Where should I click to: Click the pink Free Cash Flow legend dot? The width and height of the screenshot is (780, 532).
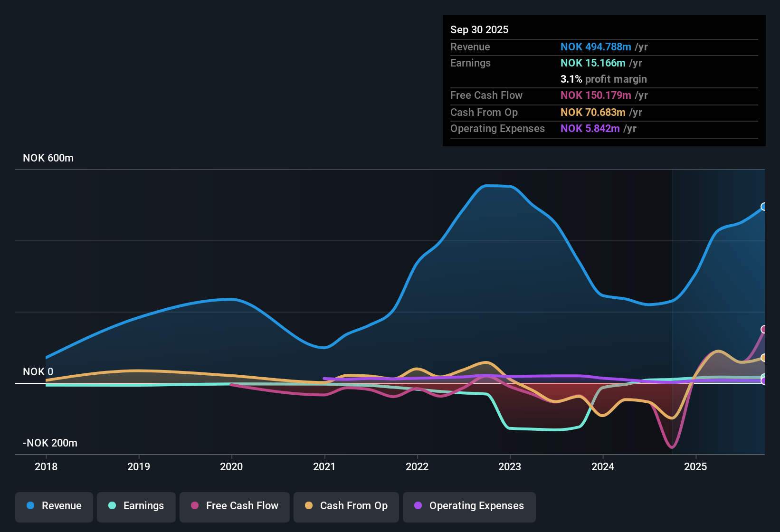click(x=195, y=506)
